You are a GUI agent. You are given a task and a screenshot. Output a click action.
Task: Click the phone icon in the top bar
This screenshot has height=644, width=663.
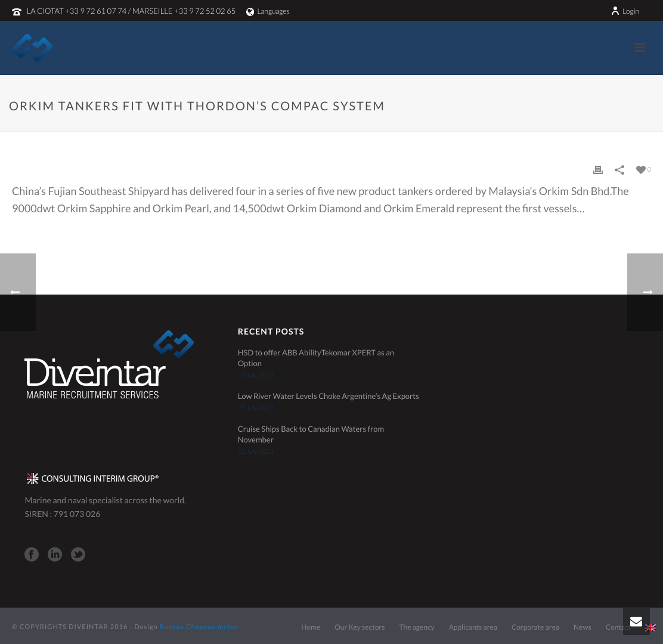tap(17, 12)
